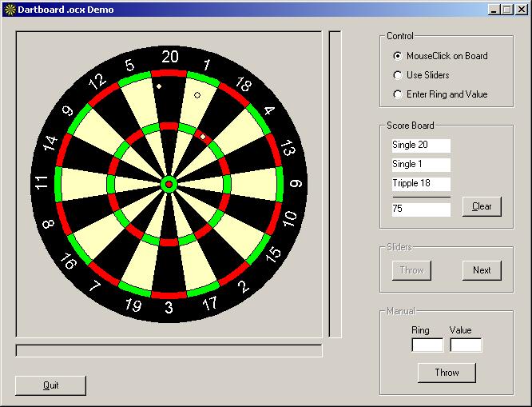This screenshot has height=407, width=532.
Task: Click the total score field showing 75
Action: (421, 209)
